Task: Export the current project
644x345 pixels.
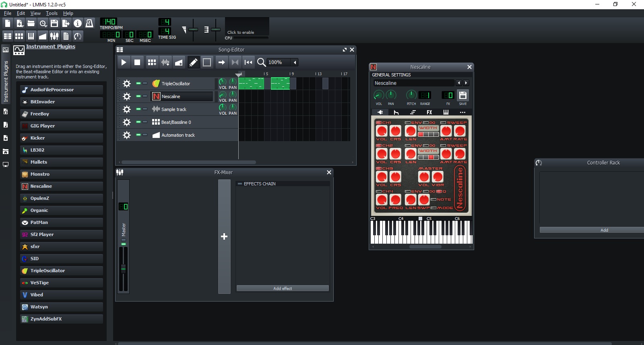Action: point(66,23)
